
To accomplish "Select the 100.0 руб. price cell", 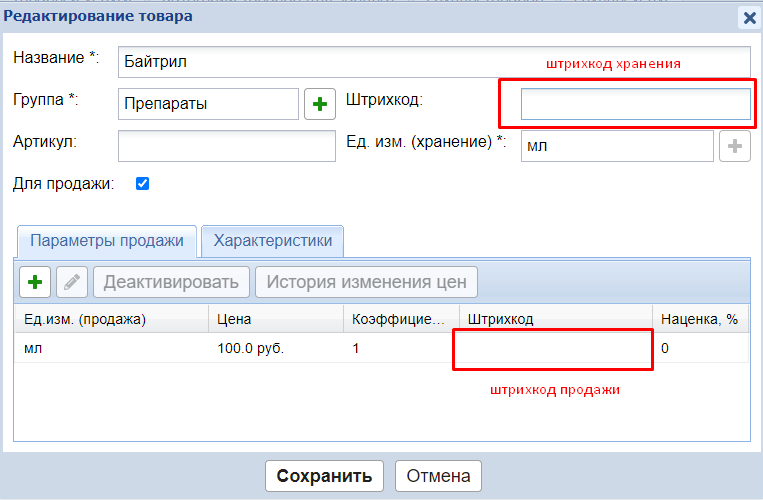I will point(244,350).
